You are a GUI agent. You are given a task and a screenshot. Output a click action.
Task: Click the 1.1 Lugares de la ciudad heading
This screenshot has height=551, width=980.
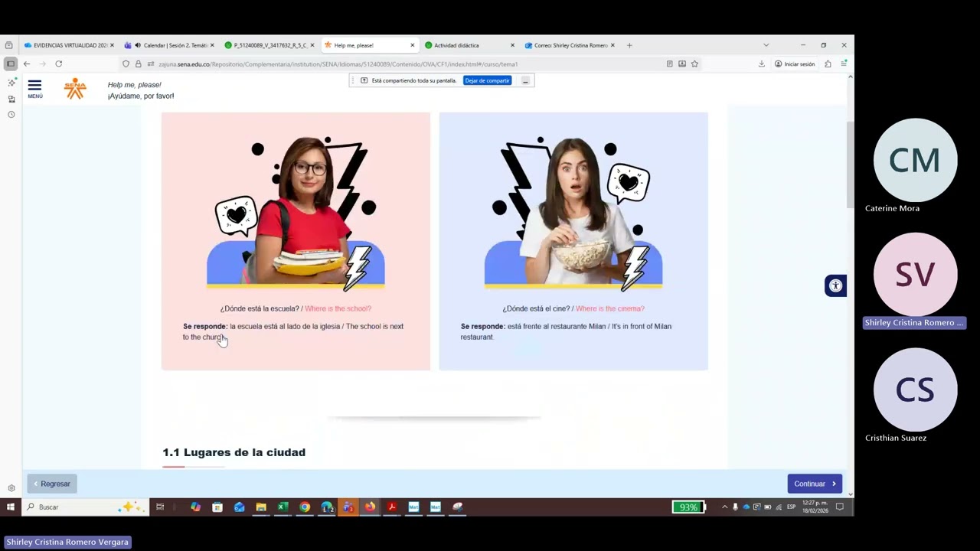click(234, 452)
